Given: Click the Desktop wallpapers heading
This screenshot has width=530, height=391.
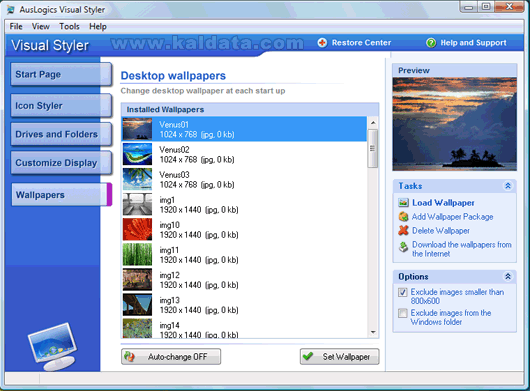Looking at the screenshot, I should click(x=173, y=76).
